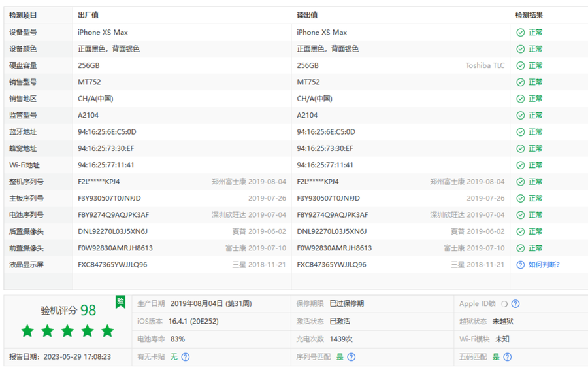Click the 验机评分 98 score
Image resolution: width=588 pixels, height=376 pixels.
pos(68,311)
